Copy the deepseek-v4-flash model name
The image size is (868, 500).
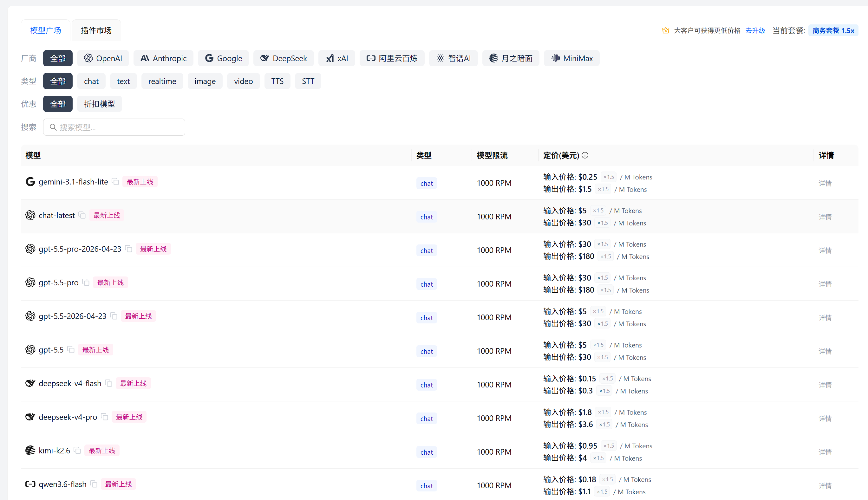pos(109,384)
